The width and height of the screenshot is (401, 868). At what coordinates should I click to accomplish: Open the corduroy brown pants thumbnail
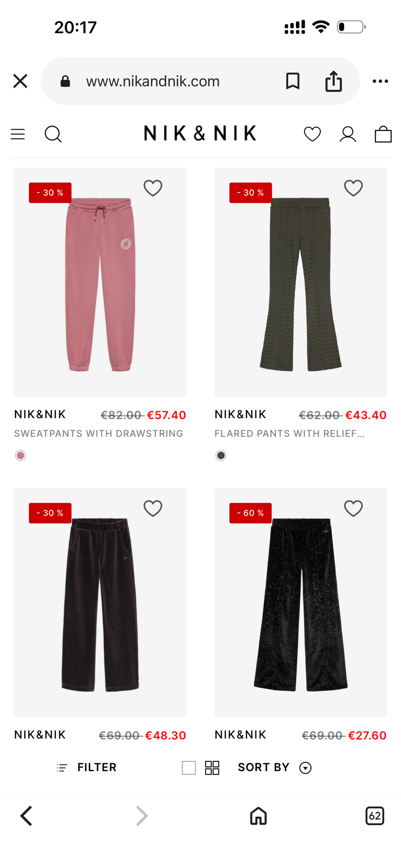[x=100, y=602]
